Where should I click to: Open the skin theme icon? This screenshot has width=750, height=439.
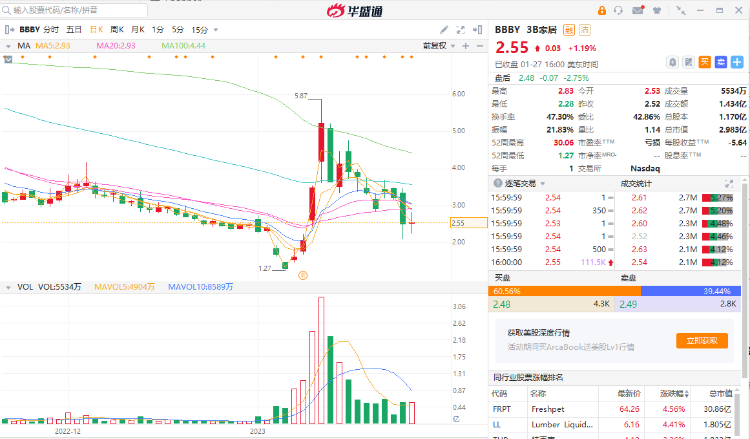pyautogui.click(x=657, y=10)
